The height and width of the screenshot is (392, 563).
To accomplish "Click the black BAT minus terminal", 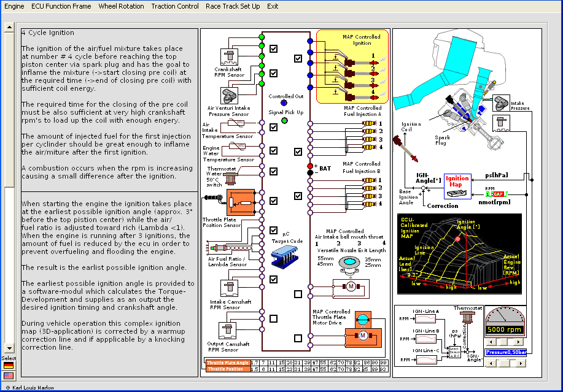I will 310,173.
